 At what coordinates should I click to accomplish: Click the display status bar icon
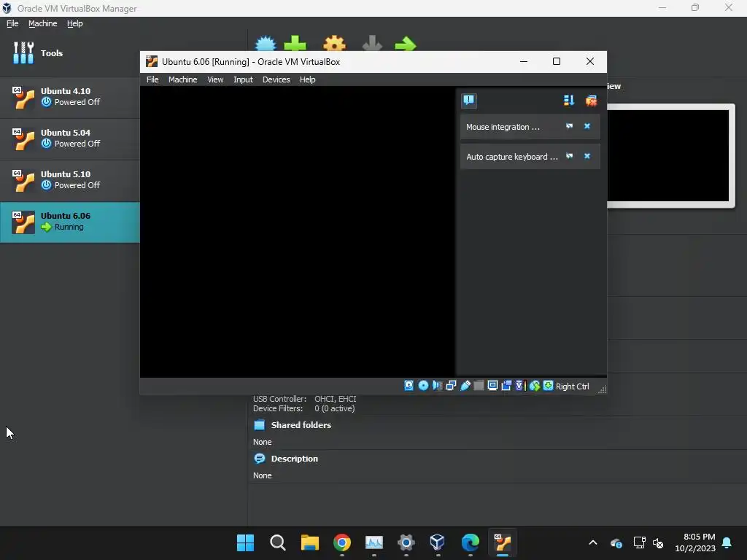pos(492,386)
